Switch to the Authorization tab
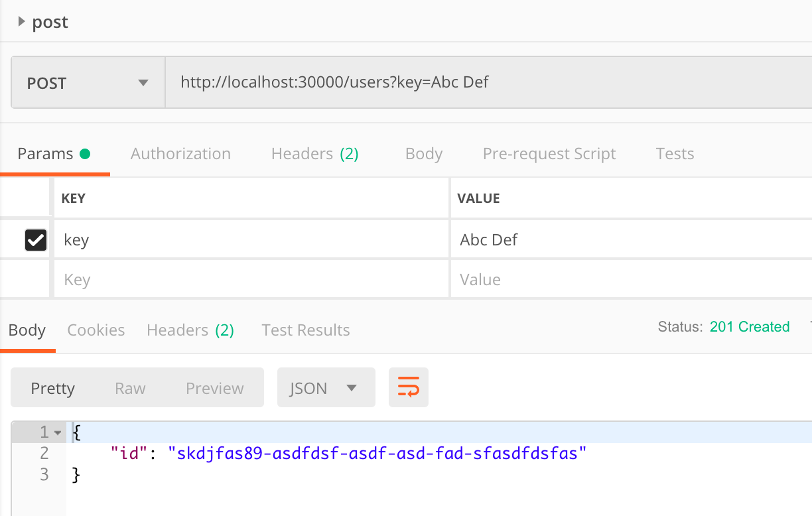Image resolution: width=812 pixels, height=516 pixels. 180,153
